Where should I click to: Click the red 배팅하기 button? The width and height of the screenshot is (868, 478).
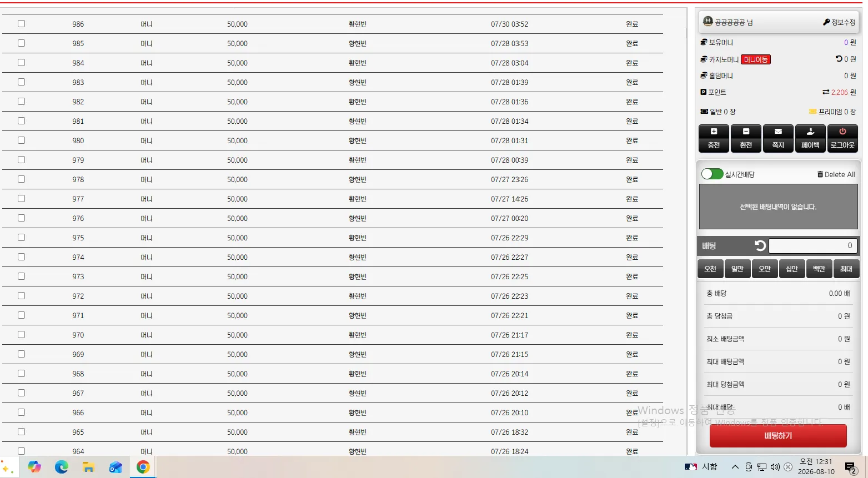point(778,436)
